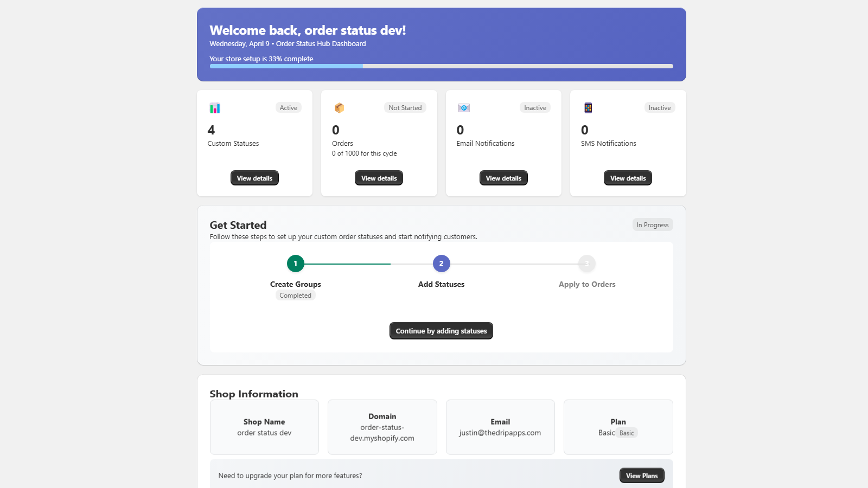Select step 3 circle for Apply to Orders

coord(586,264)
